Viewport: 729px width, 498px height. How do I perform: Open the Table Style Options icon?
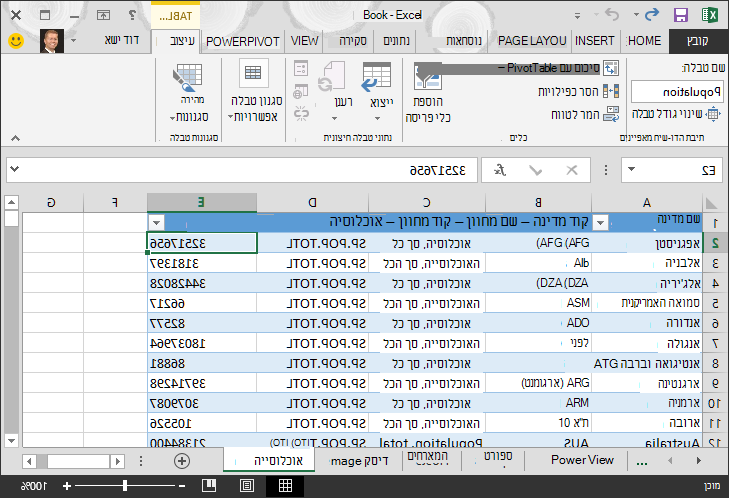click(253, 73)
